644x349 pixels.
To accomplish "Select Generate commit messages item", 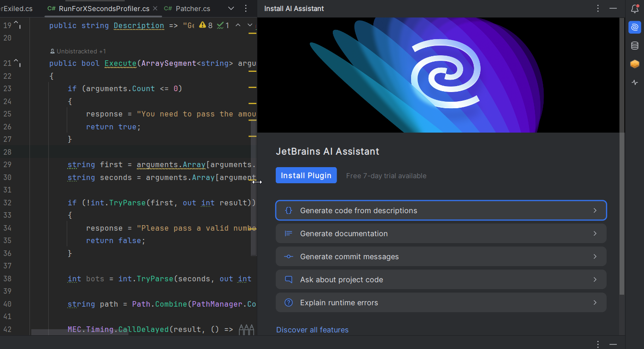I will [441, 256].
